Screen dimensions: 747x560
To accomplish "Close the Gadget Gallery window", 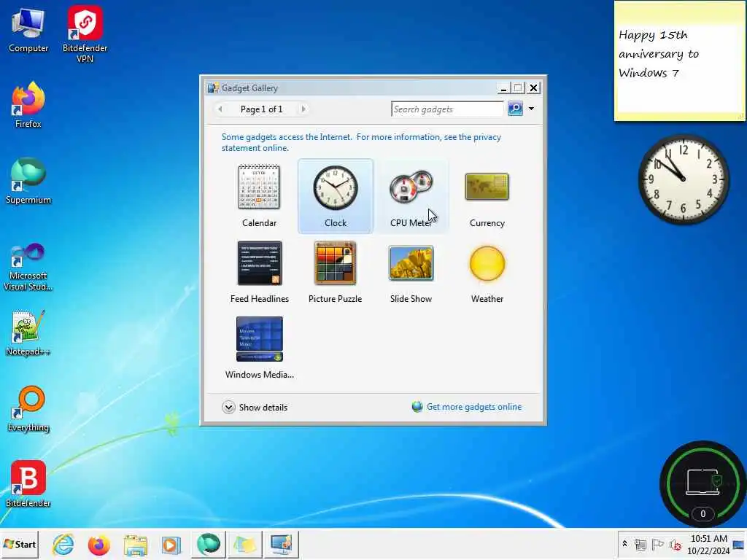I will pyautogui.click(x=533, y=88).
